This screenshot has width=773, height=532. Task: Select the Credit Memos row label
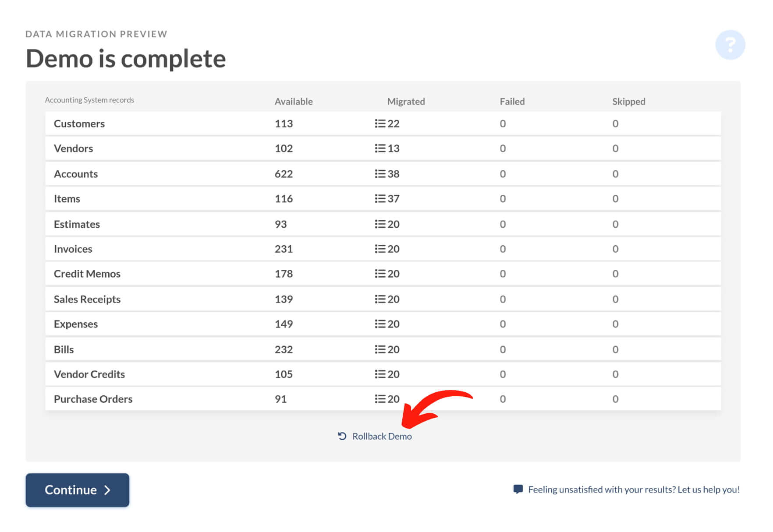click(x=87, y=274)
